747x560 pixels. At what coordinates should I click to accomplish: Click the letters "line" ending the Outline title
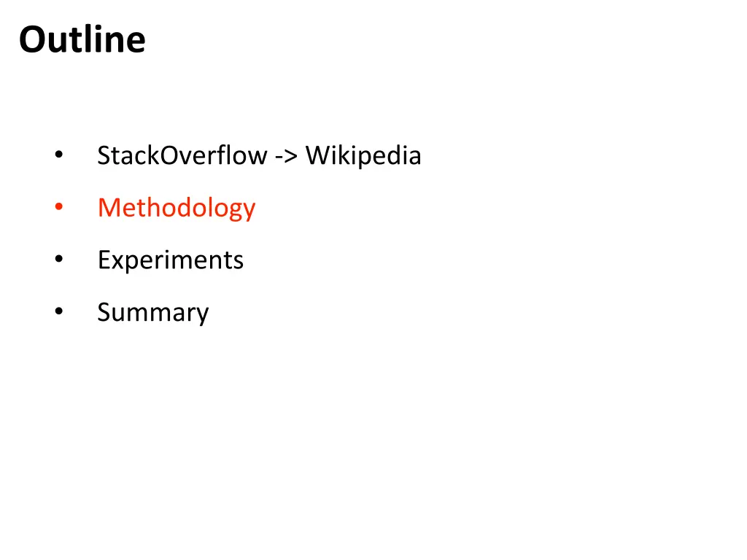point(120,39)
